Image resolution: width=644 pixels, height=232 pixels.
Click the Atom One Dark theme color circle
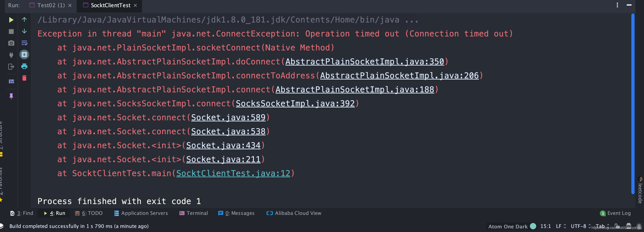(533, 226)
